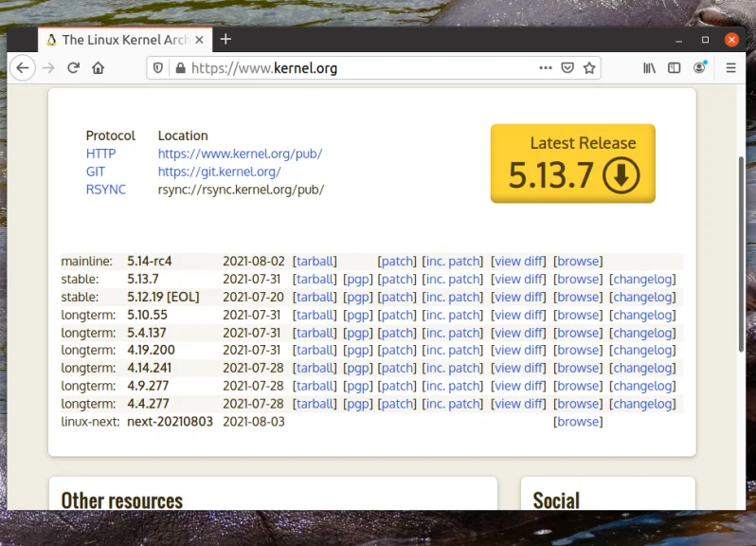The width and height of the screenshot is (756, 546).
Task: Download stable 5.13.7 tarball
Action: coord(315,280)
